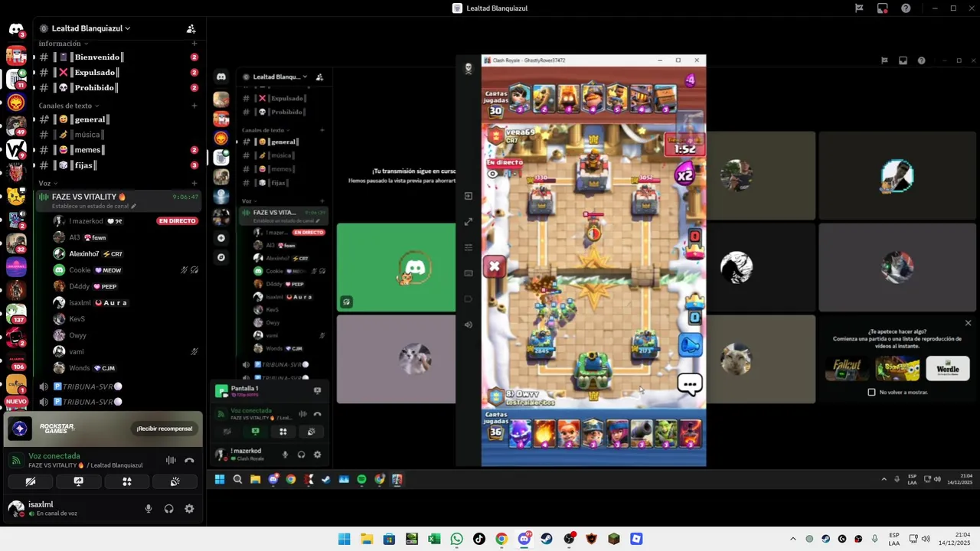Screen dimensions: 980x551
Task: Click EN DIRECTO badge beside mazerkod
Action: click(177, 221)
